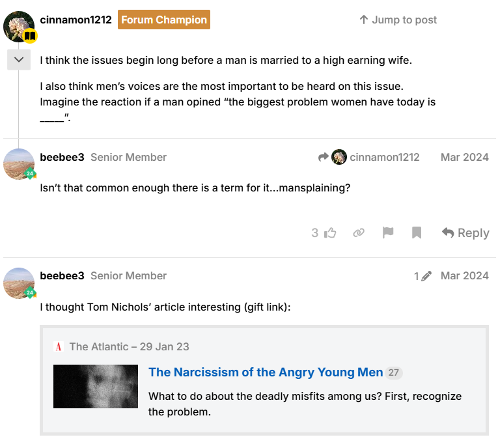Viewport: 498px width, 448px height.
Task: Open the Forum Champion badge
Action: [x=164, y=20]
